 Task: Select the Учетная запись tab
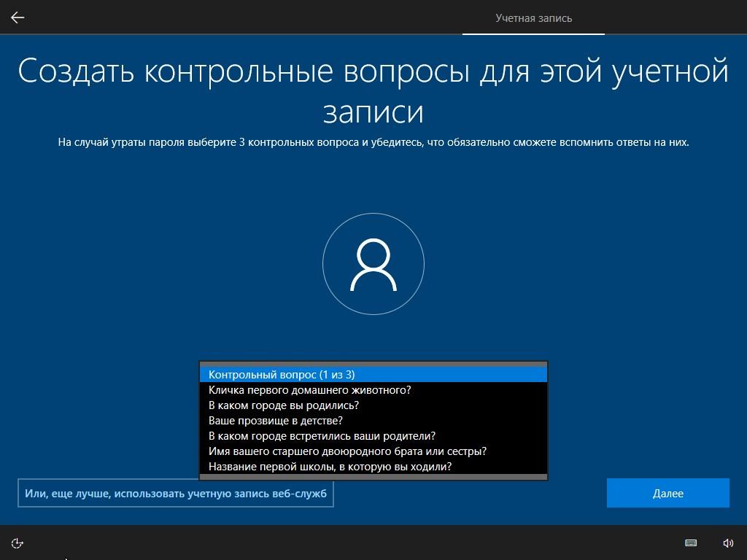pyautogui.click(x=533, y=18)
